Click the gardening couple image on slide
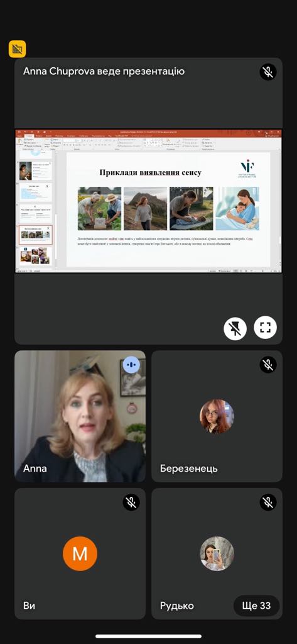The image size is (297, 644). pyautogui.click(x=100, y=209)
